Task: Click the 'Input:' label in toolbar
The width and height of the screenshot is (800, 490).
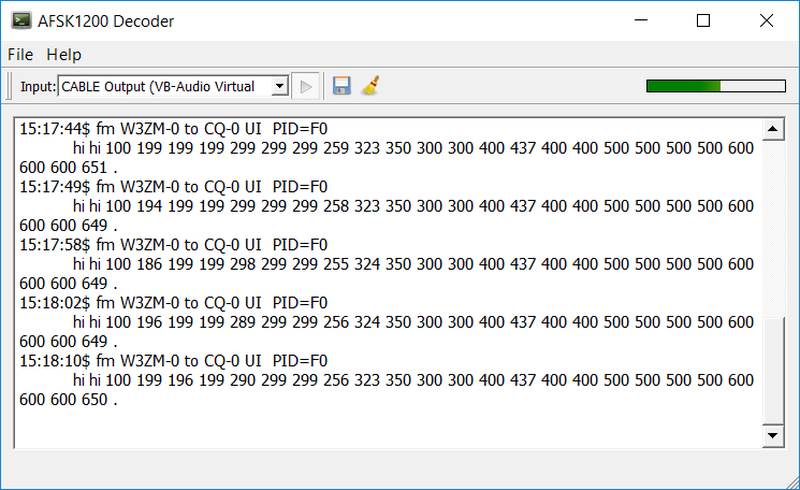Action: click(38, 87)
